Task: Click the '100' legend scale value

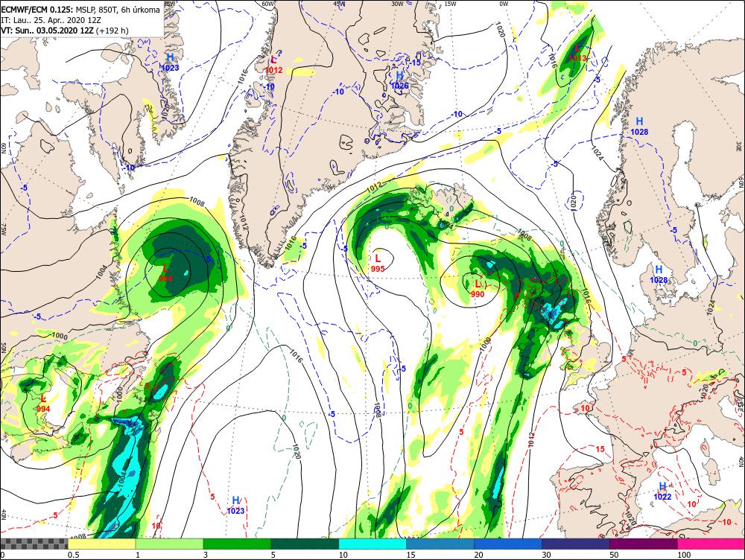Action: coord(684,555)
